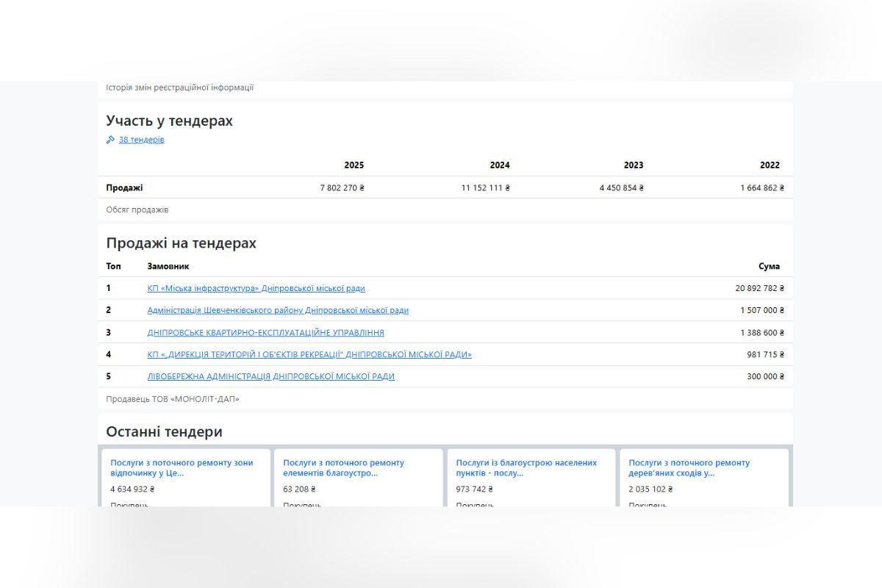Screen dimensions: 882x588
Task: Open tender about благоустрою населених пунктів
Action: [x=526, y=467]
